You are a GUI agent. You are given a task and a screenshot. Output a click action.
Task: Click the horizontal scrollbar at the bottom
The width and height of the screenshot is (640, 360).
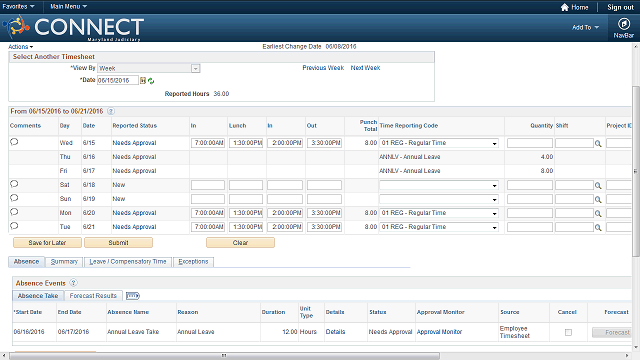coord(224,356)
